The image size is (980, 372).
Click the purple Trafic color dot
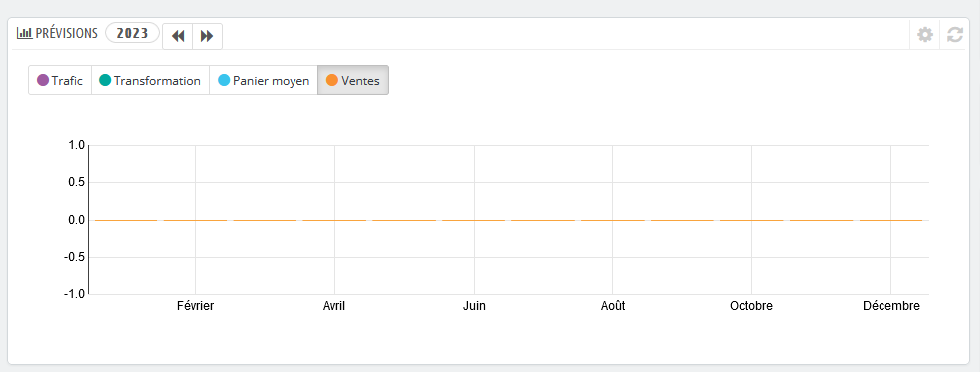coord(43,80)
